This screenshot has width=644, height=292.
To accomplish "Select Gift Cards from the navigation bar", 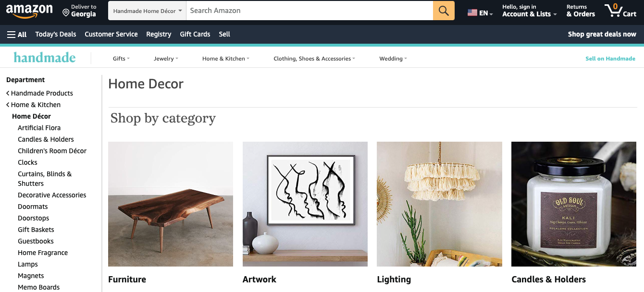I will tap(195, 34).
